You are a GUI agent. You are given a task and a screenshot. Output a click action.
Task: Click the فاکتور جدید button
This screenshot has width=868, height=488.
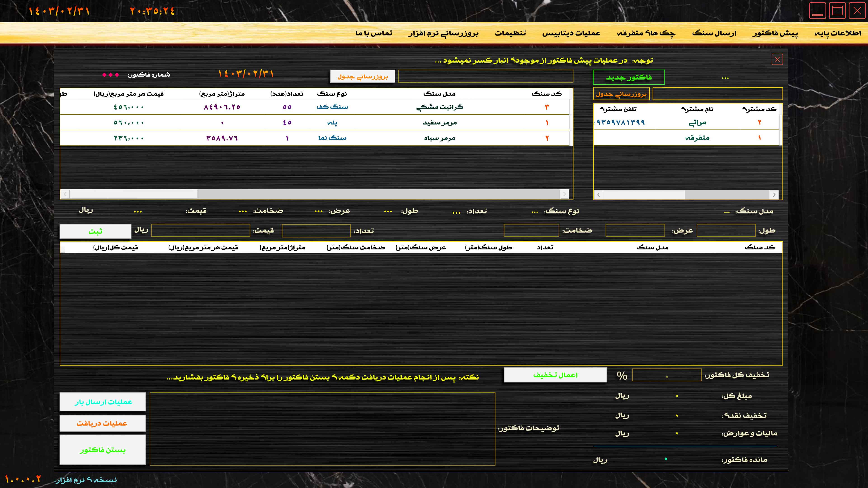[x=628, y=77]
